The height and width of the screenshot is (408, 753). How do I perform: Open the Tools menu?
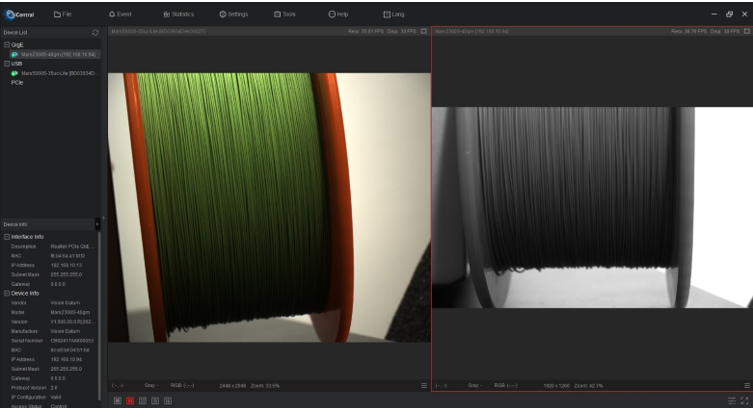click(284, 14)
